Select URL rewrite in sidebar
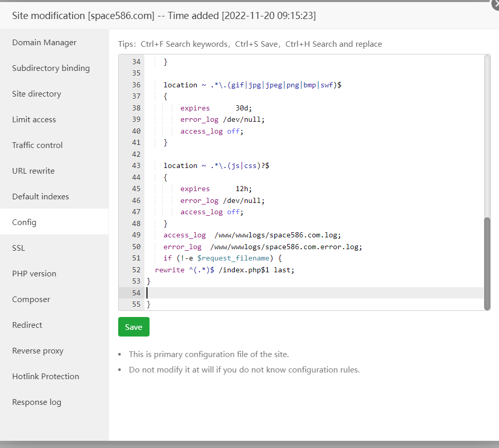This screenshot has width=499, height=448. [x=33, y=171]
